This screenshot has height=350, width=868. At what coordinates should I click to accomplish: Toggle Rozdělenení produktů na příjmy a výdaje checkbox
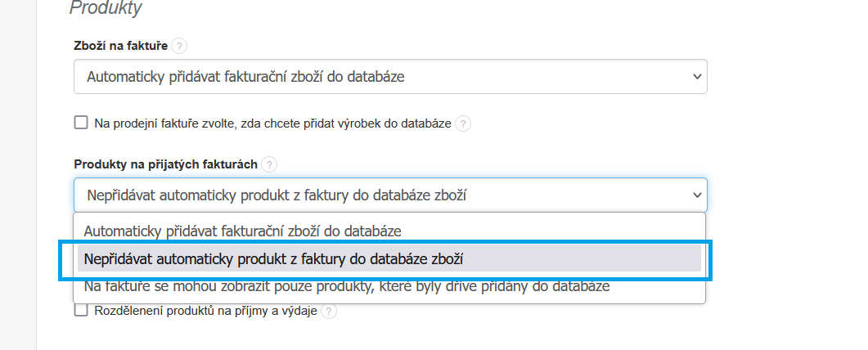[81, 310]
